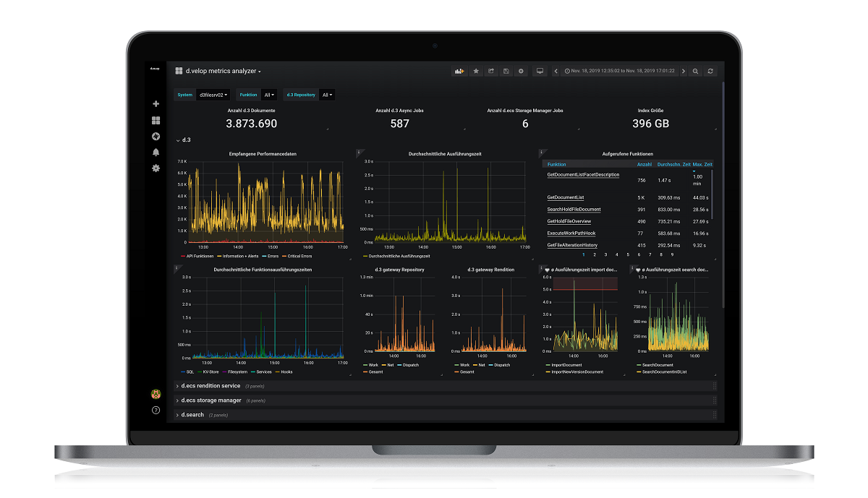This screenshot has width=868, height=498.
Task: Open Alerting via the bell icon
Action: tap(156, 153)
